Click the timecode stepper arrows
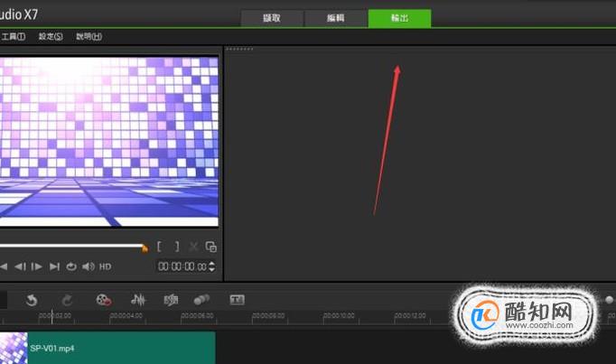 point(211,266)
